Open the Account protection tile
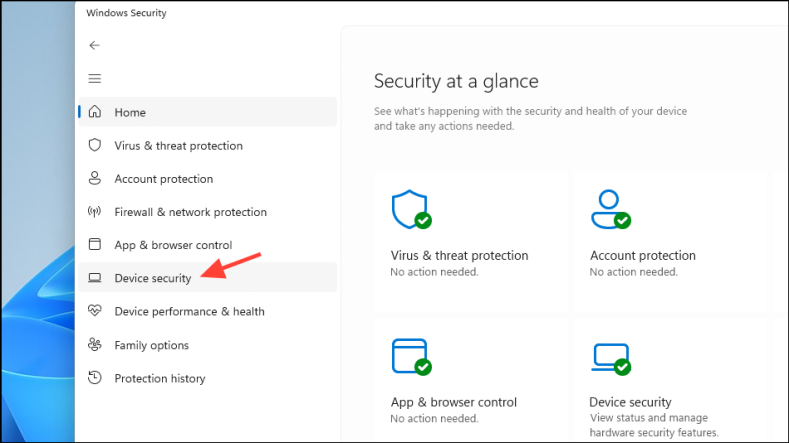The height and width of the screenshot is (443, 789). pyautogui.click(x=670, y=240)
